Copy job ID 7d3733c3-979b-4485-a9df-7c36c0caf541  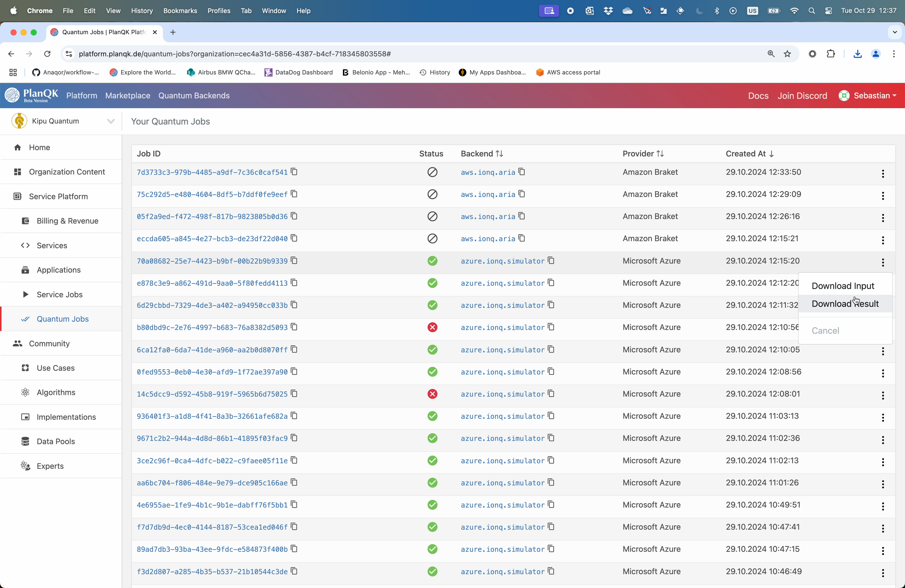point(294,172)
